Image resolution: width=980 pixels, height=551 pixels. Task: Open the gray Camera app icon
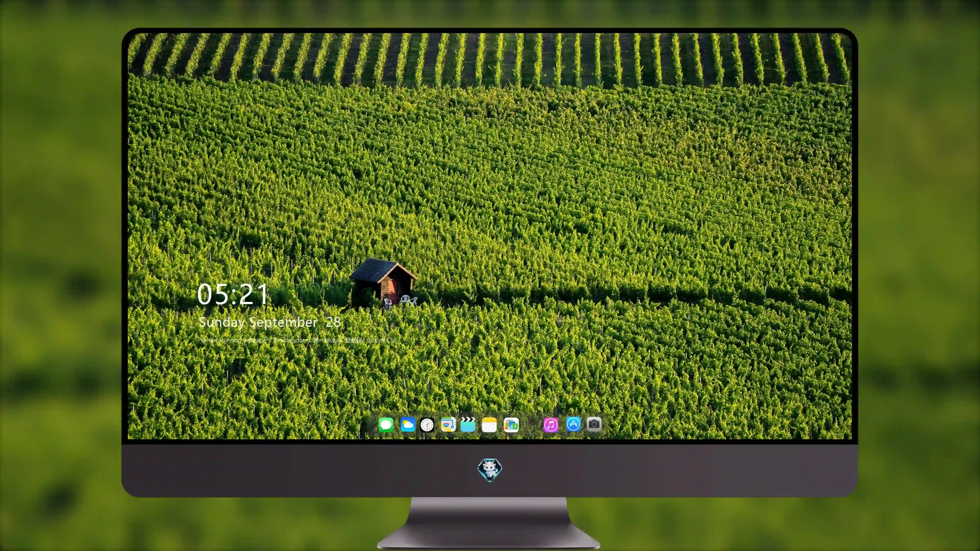point(594,424)
